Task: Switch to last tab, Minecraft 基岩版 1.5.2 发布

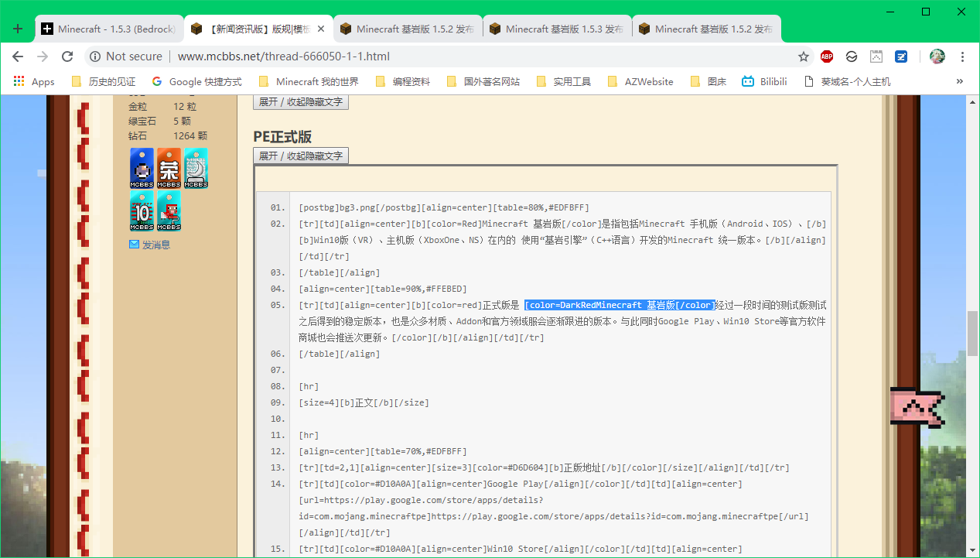Action: coord(706,29)
